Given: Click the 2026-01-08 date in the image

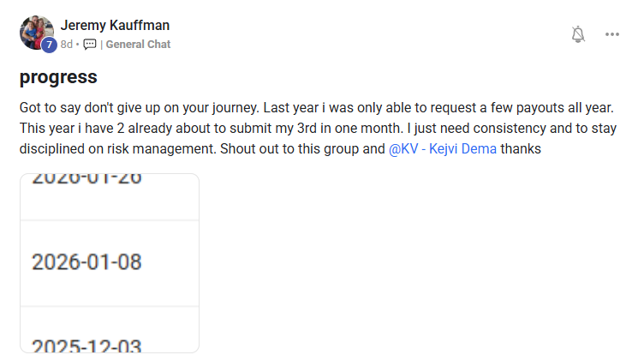Looking at the screenshot, I should click(x=86, y=262).
